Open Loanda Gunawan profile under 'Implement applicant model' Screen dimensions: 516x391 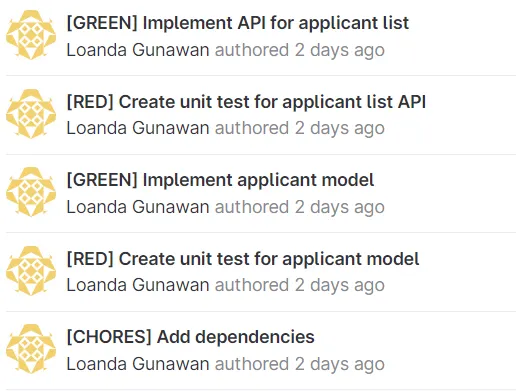click(138, 207)
